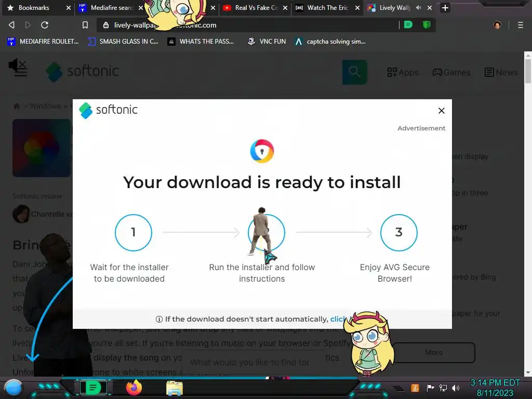Screen dimensions: 532x399
Task: Open the Games menu on Softonic
Action: pyautogui.click(x=451, y=72)
